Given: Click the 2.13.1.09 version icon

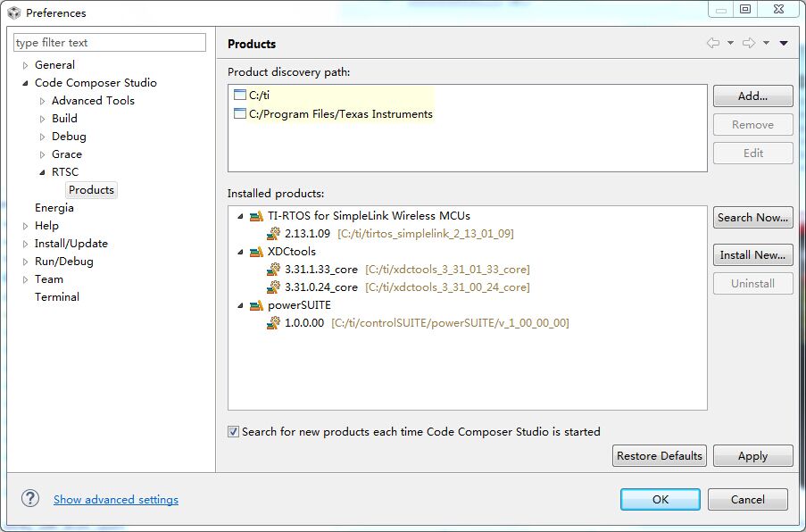Looking at the screenshot, I should tap(274, 234).
